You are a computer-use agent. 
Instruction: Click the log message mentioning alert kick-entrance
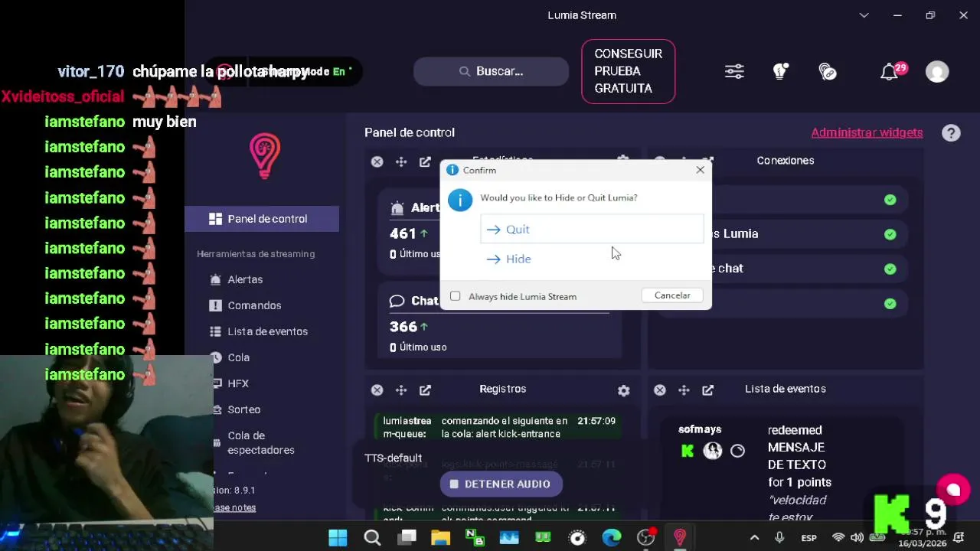pyautogui.click(x=505, y=427)
